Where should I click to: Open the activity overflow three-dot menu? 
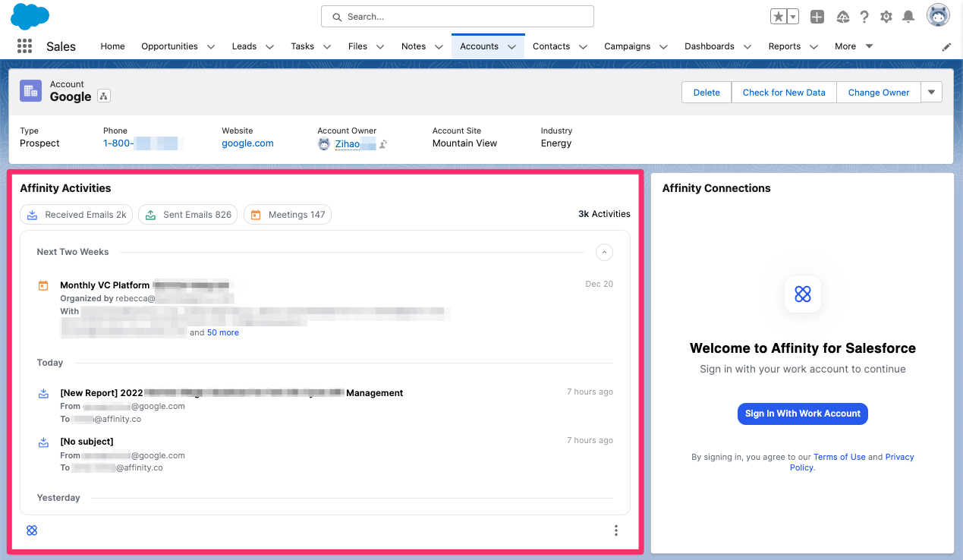pyautogui.click(x=615, y=530)
